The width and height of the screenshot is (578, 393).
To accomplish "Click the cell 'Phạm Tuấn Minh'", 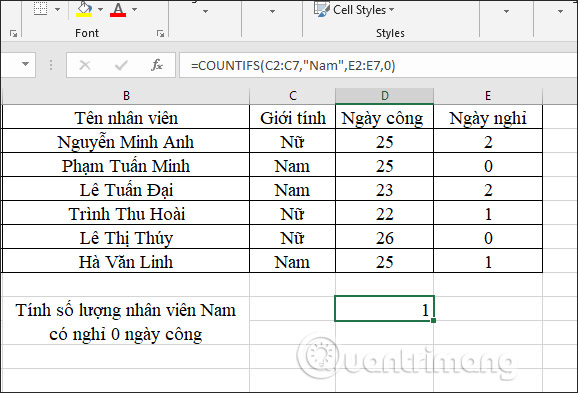I will point(126,166).
